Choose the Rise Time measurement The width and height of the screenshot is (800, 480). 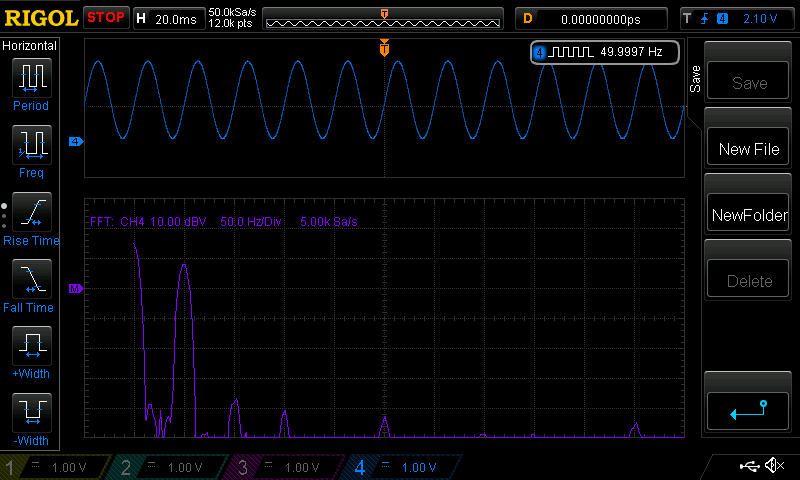tap(31, 213)
